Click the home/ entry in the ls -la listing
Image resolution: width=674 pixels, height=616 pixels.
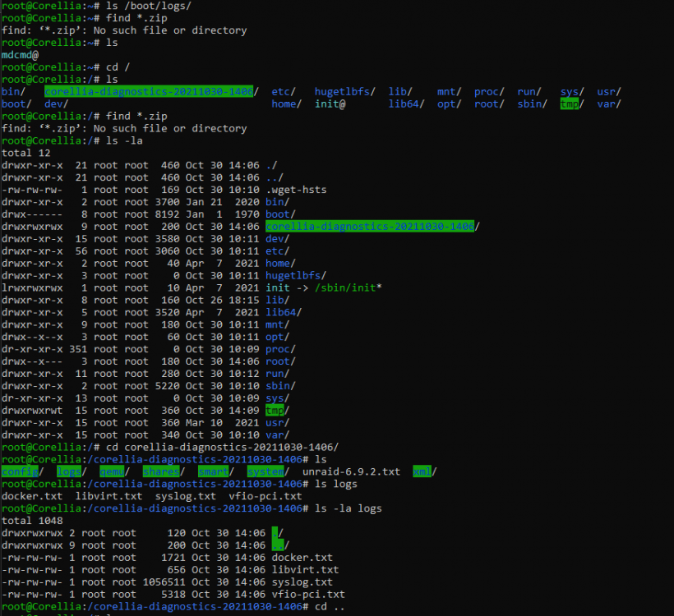coord(280,264)
